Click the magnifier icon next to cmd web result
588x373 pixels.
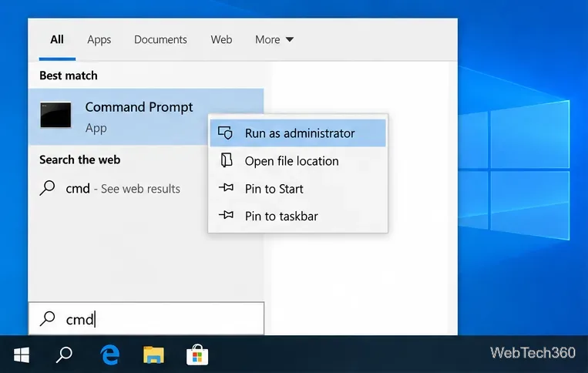[x=48, y=188]
